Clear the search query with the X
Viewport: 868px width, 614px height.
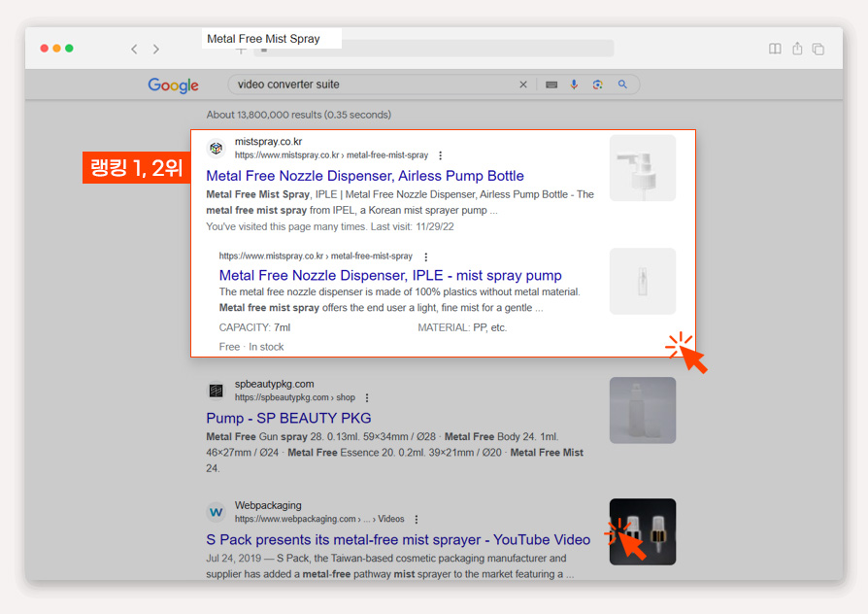click(x=523, y=85)
